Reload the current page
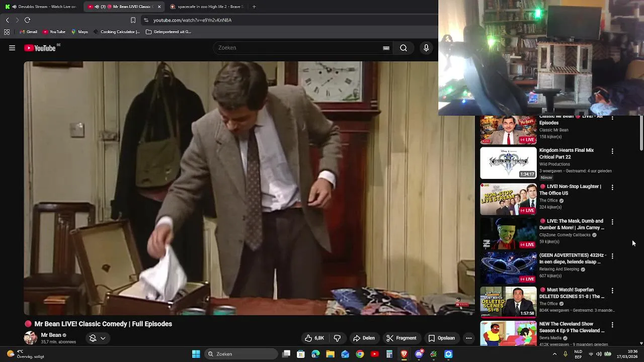Viewport: 644px width, 362px height. click(28, 20)
